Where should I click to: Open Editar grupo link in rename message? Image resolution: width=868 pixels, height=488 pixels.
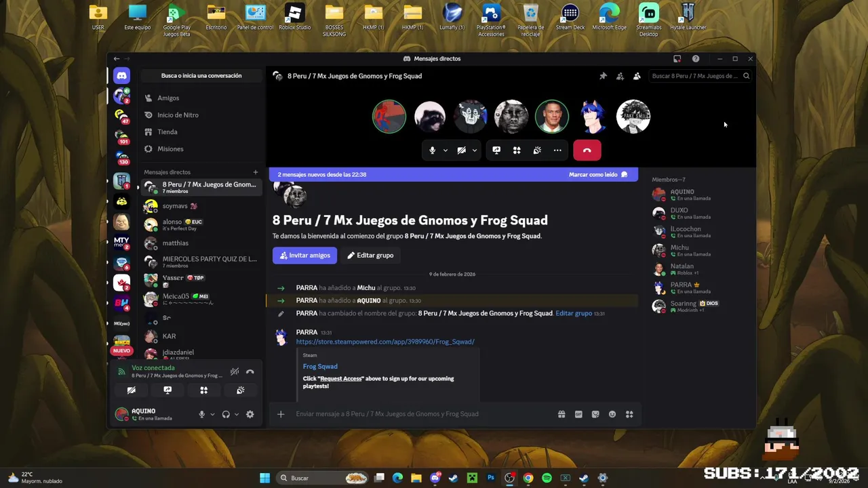[x=574, y=313]
